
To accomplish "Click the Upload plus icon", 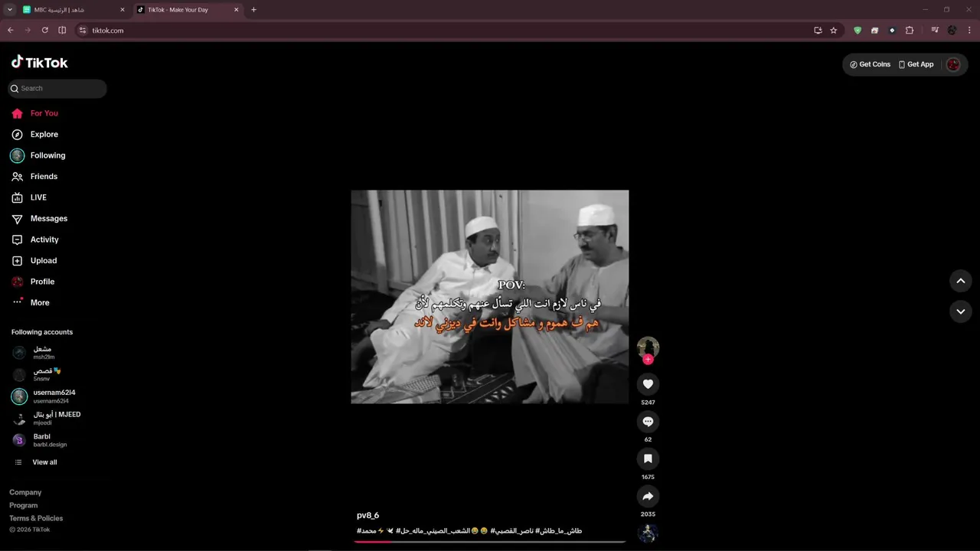I will click(x=17, y=260).
